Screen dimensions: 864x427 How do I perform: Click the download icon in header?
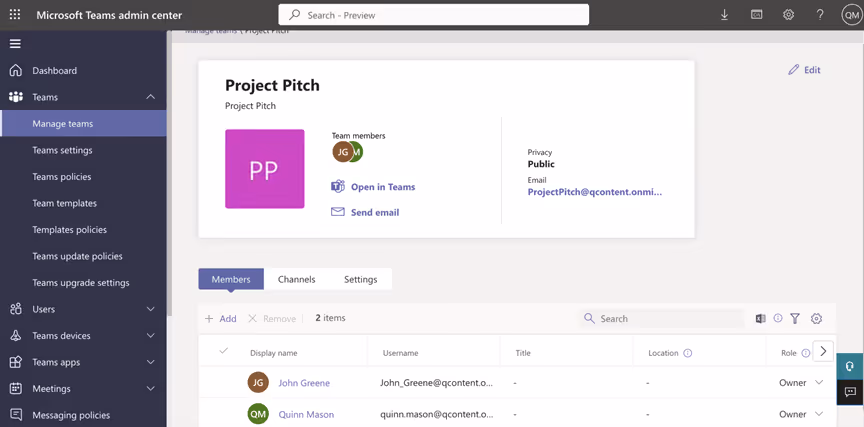click(x=725, y=15)
